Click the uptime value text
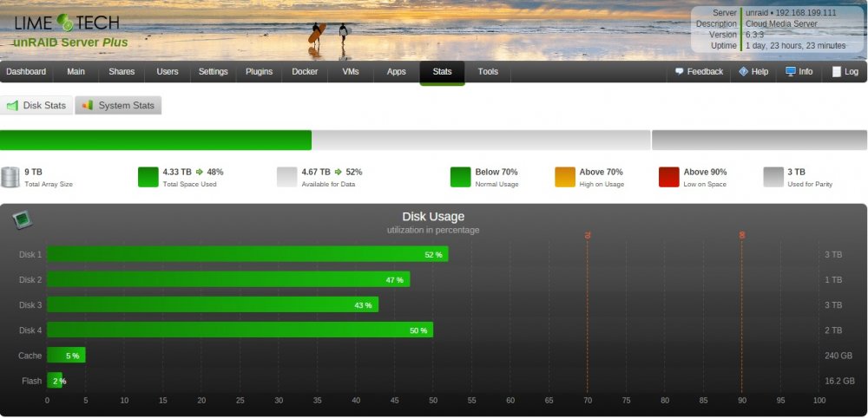 tap(795, 46)
